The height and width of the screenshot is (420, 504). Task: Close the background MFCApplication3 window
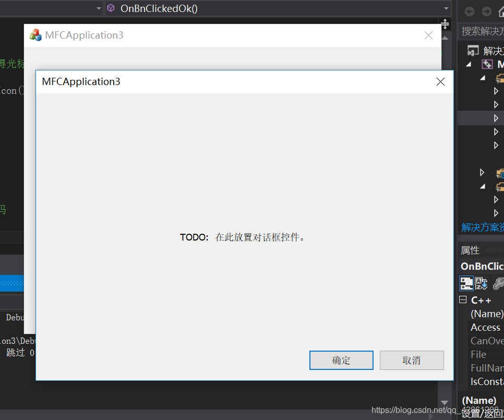(x=428, y=35)
